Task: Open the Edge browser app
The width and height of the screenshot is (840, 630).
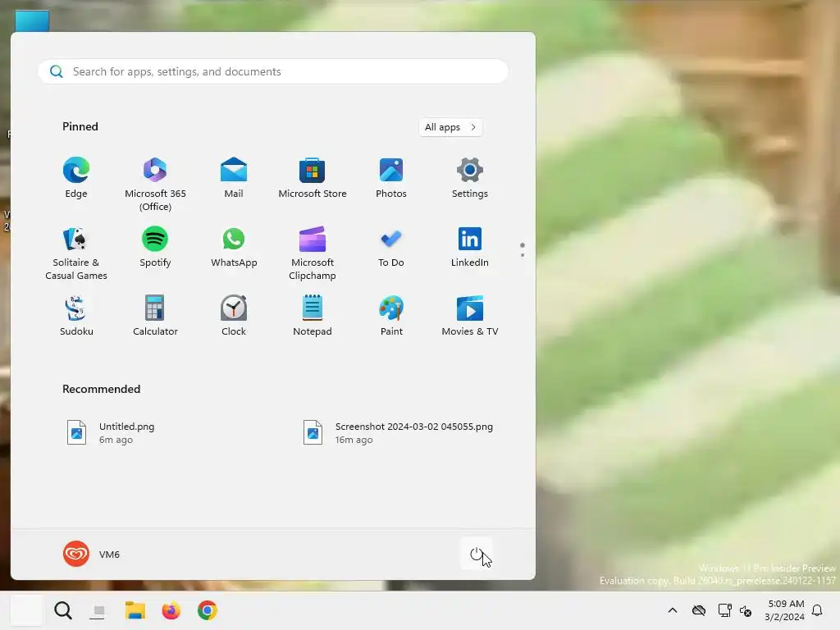Action: [76, 178]
